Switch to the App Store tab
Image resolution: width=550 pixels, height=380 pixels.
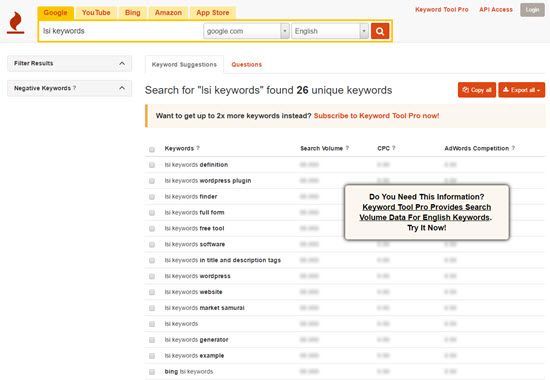pos(213,13)
